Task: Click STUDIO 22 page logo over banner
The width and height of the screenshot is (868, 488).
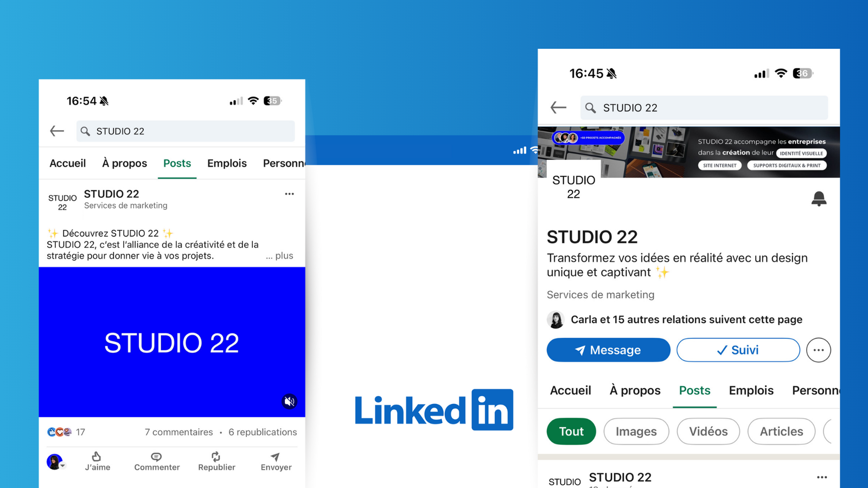Action: point(573,187)
